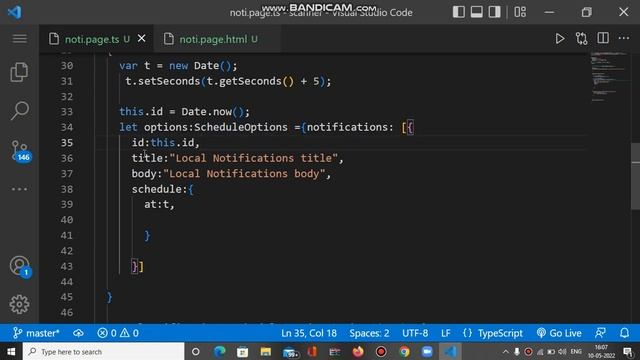The height and width of the screenshot is (360, 640).
Task: Run the file with the play button
Action: pos(560,39)
